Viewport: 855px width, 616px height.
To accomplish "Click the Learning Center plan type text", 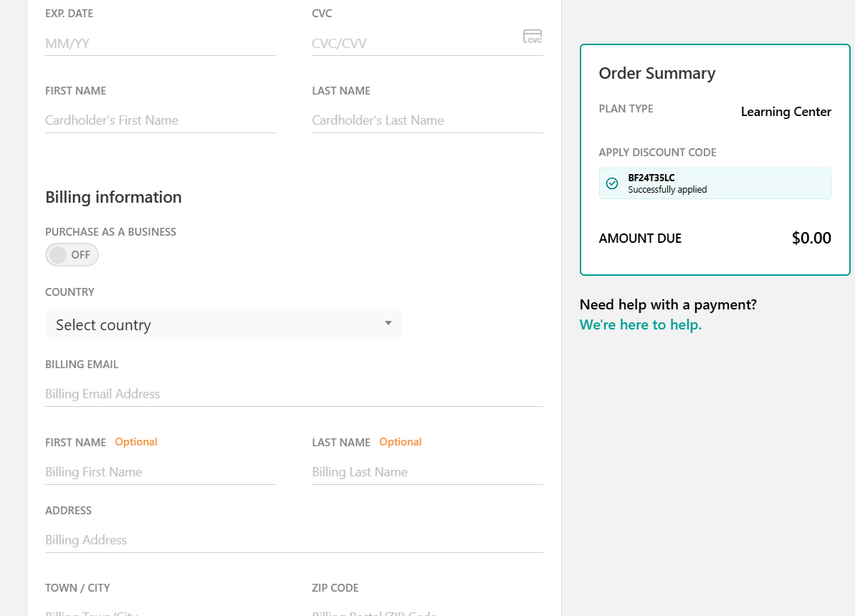I will (785, 112).
